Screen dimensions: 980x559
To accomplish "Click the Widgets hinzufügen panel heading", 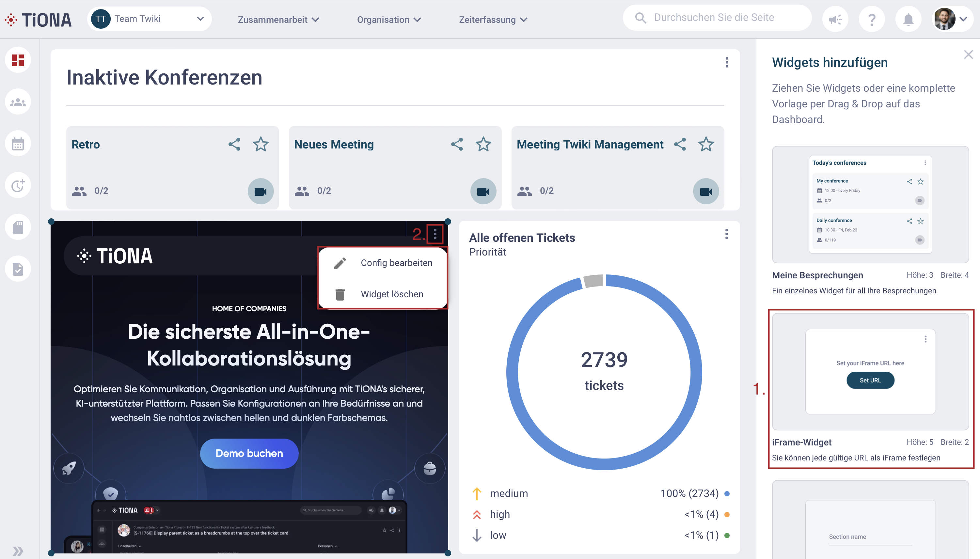I will point(830,62).
